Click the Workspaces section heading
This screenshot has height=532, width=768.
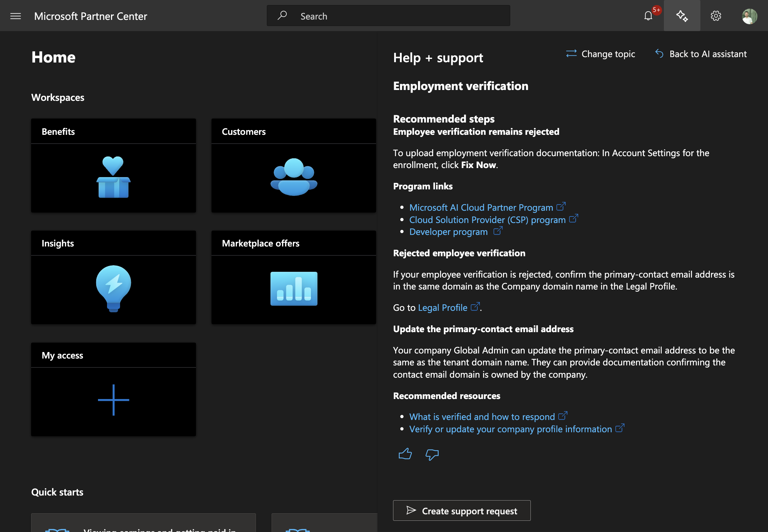[58, 98]
